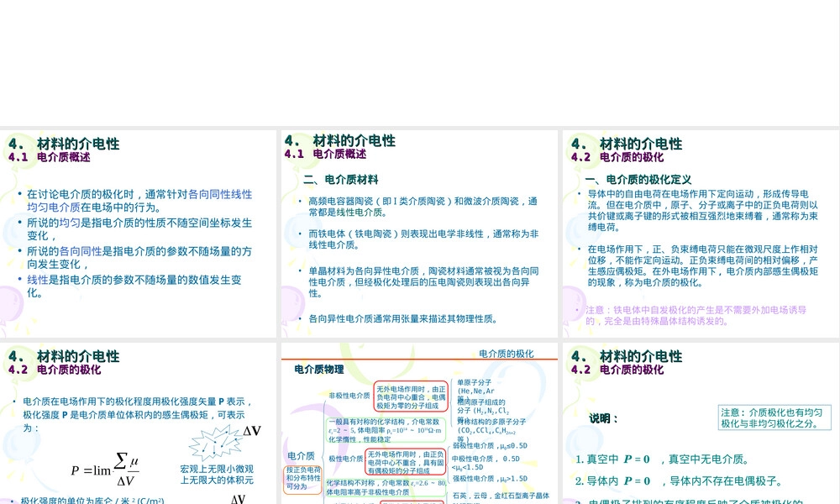Click the paragraph beginning 电介质在电场作用下的极化程度
The image size is (840, 504).
(x=137, y=415)
